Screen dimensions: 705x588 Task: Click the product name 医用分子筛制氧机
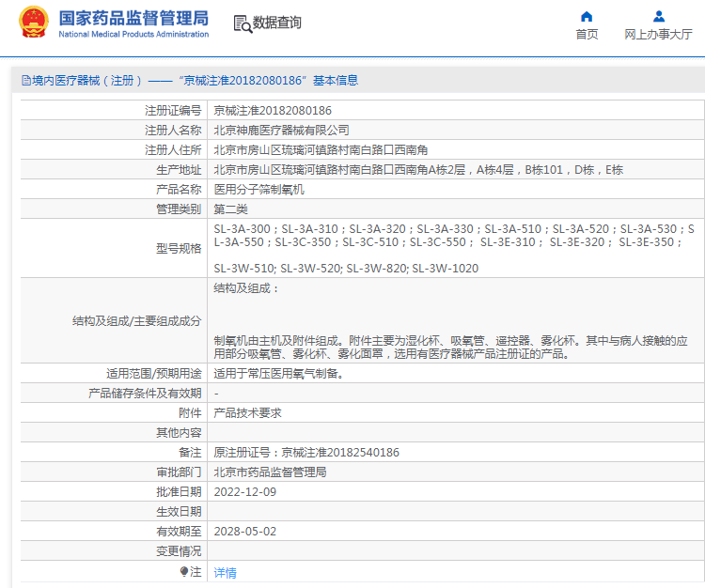(258, 189)
